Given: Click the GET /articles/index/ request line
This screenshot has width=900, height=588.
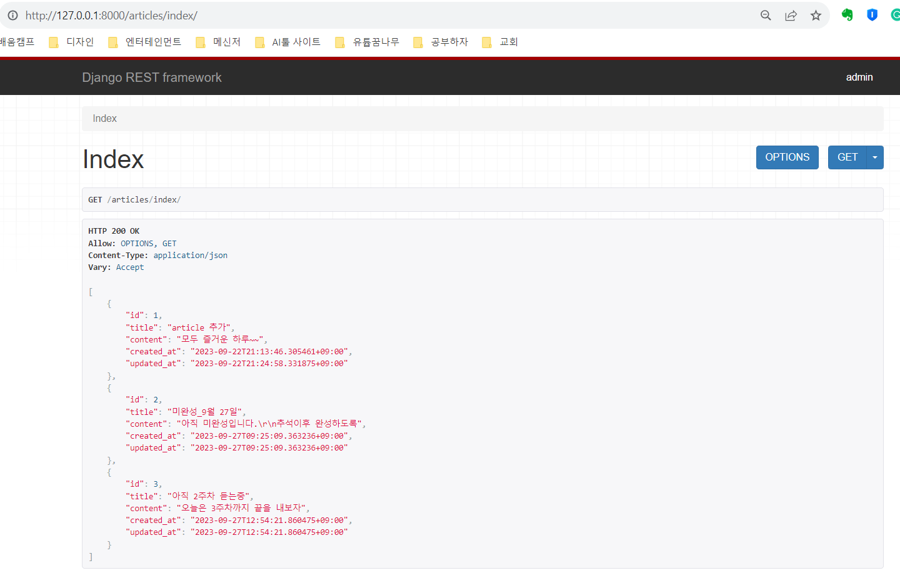Looking at the screenshot, I should click(134, 200).
